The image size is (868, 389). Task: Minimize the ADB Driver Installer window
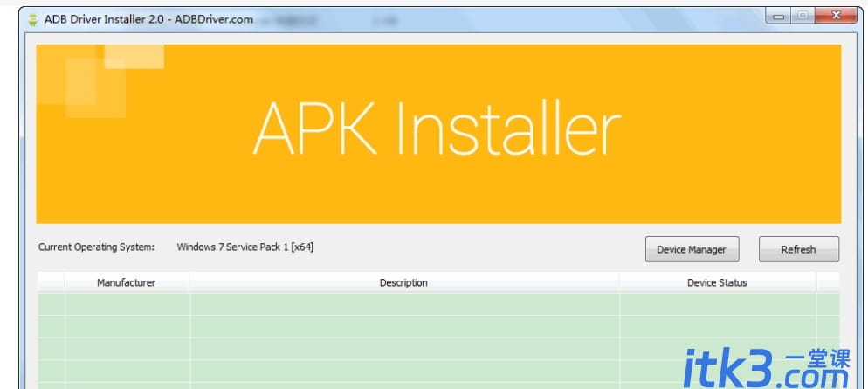pyautogui.click(x=779, y=16)
